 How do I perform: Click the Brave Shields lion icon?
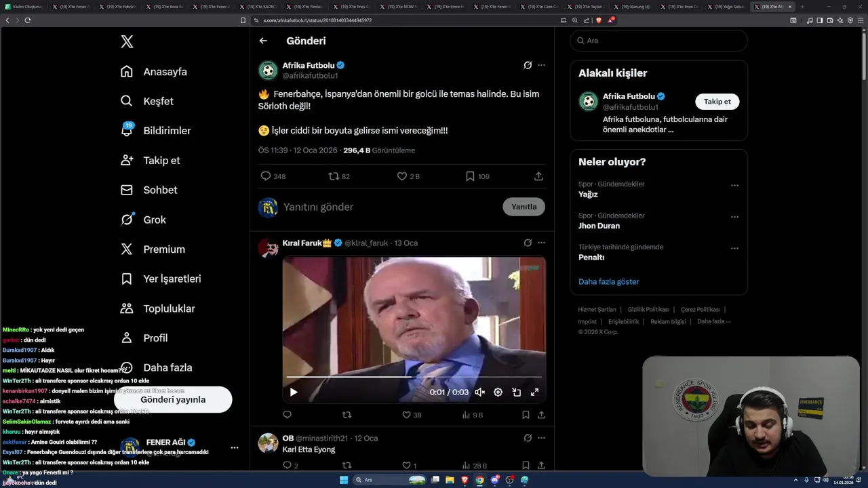599,20
